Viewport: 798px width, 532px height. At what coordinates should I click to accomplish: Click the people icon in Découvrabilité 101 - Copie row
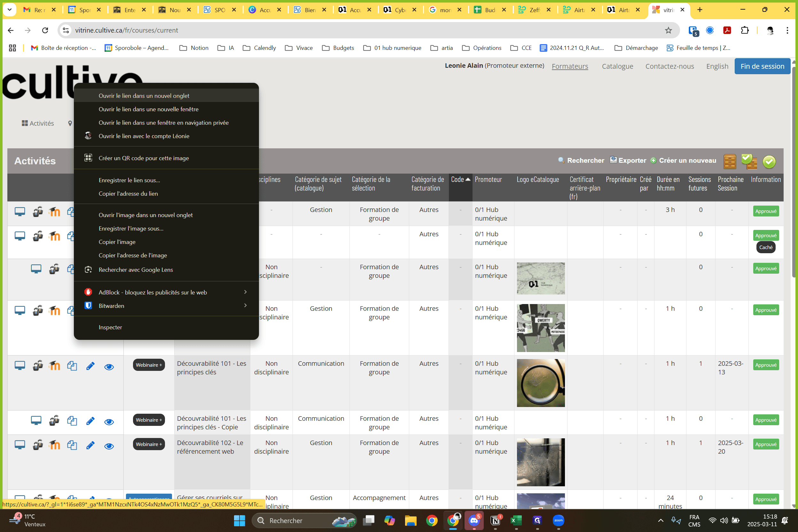54,421
